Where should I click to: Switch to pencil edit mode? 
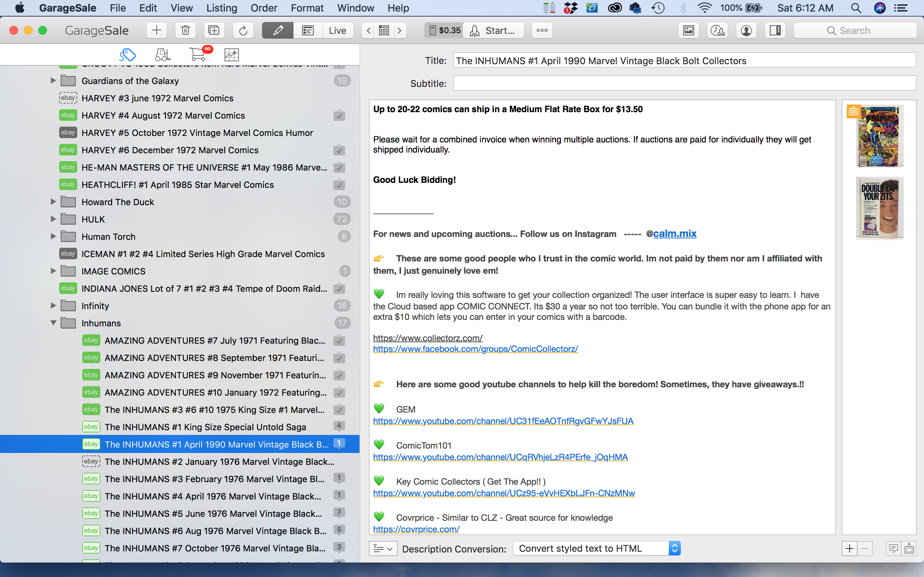click(x=278, y=31)
